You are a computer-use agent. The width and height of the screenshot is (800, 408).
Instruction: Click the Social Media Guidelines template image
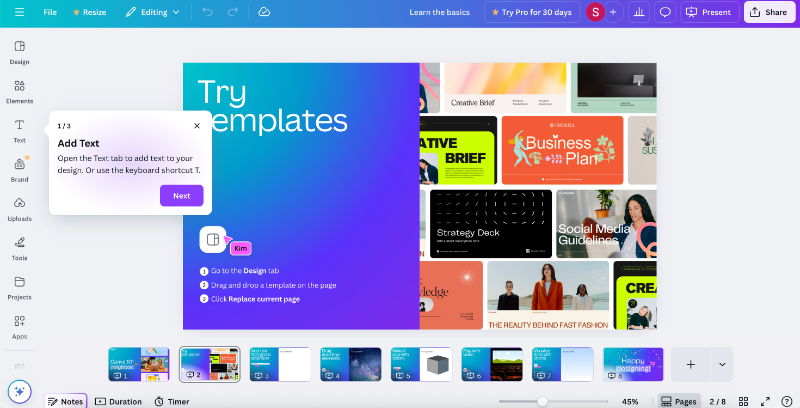[606, 224]
